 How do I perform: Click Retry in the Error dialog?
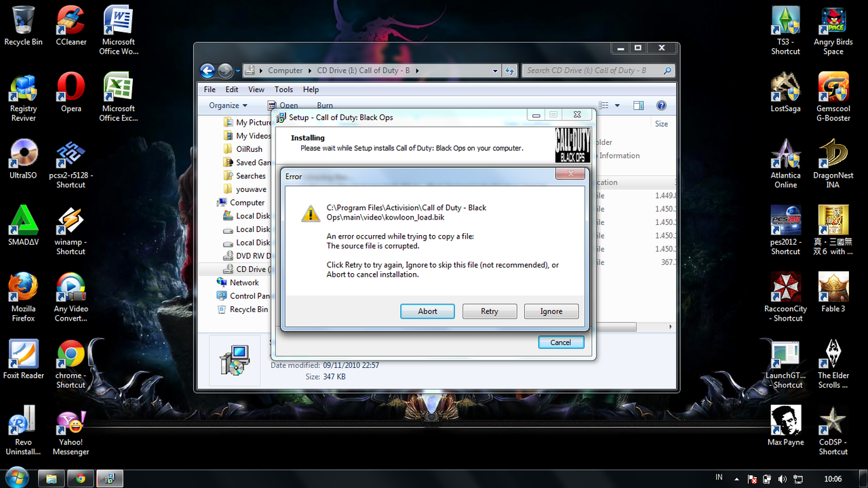click(490, 311)
